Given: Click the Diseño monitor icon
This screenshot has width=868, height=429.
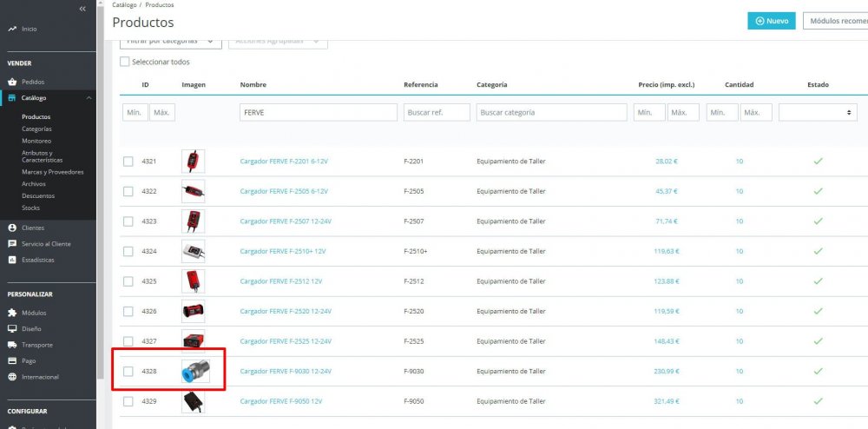Looking at the screenshot, I should (x=12, y=329).
